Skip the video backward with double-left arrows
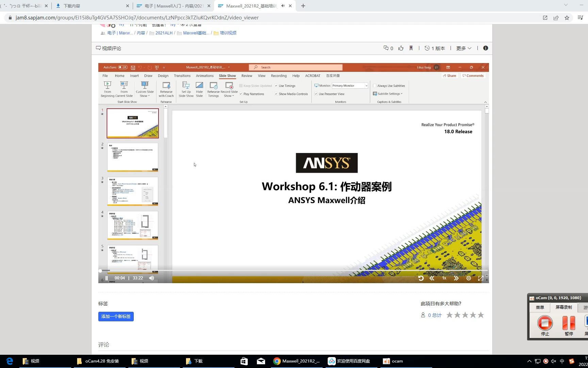This screenshot has width=588, height=368. 432,278
